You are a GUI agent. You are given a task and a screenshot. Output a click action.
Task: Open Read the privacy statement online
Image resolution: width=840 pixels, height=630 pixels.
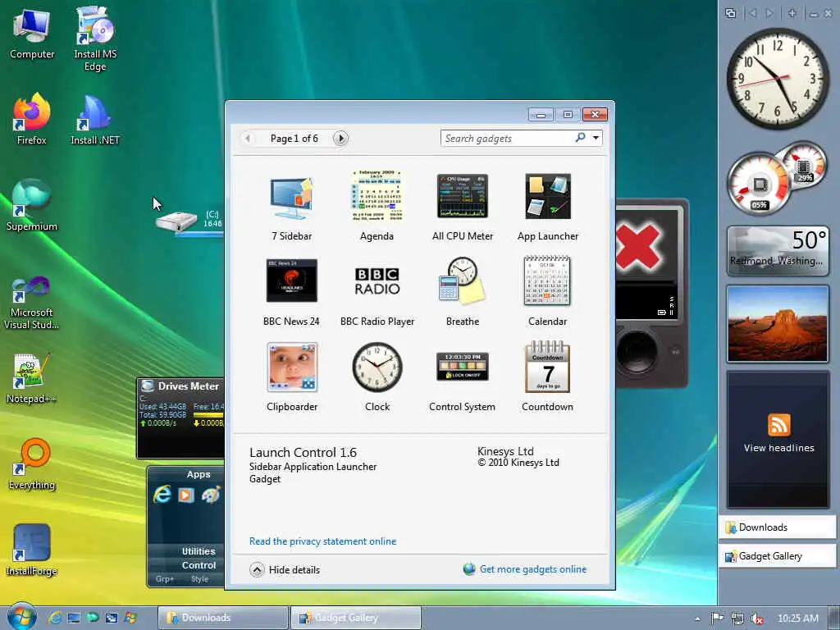pos(322,541)
